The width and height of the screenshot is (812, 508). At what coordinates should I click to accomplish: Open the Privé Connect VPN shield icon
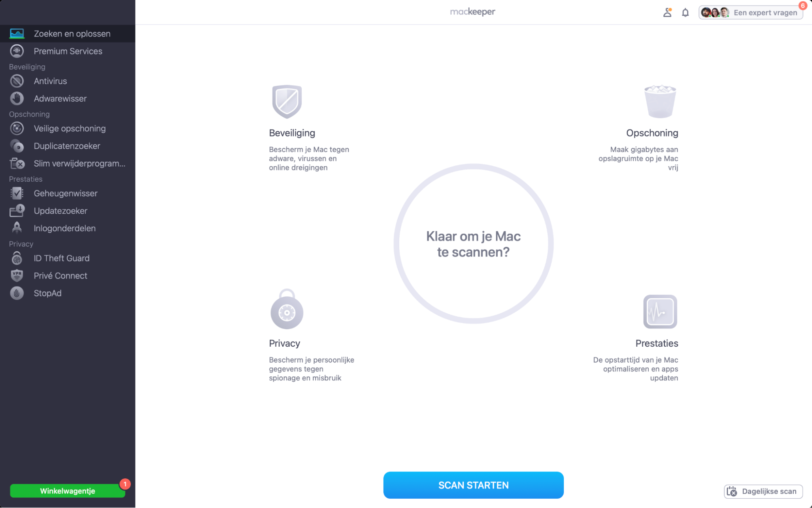click(x=17, y=276)
